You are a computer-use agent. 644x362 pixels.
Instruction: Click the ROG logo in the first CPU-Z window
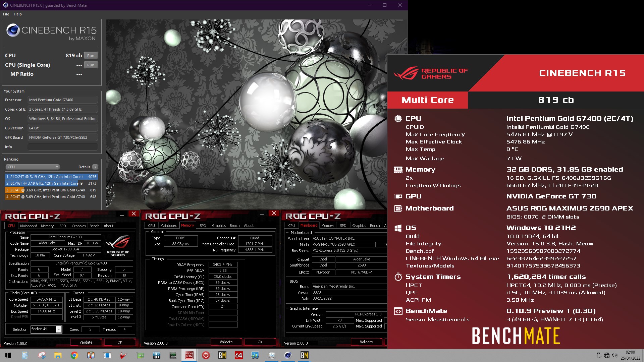(x=118, y=246)
